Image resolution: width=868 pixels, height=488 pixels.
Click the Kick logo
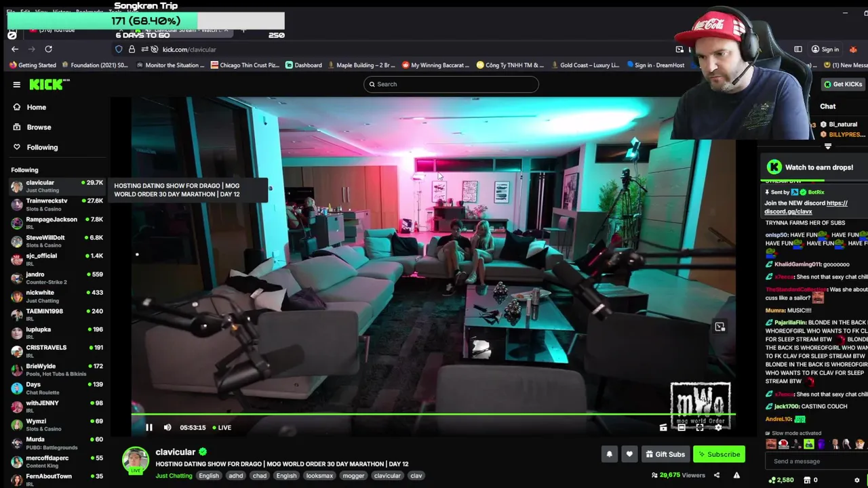pyautogui.click(x=49, y=84)
